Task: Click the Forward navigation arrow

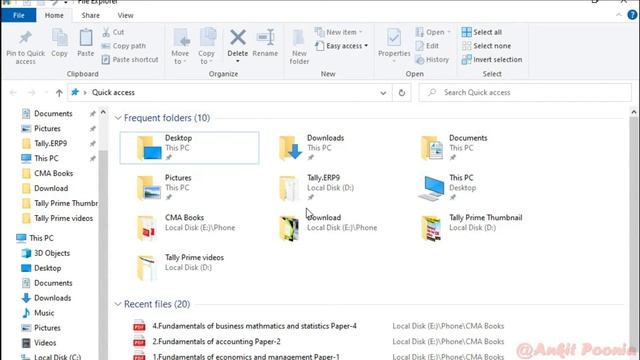Action: pos(31,93)
